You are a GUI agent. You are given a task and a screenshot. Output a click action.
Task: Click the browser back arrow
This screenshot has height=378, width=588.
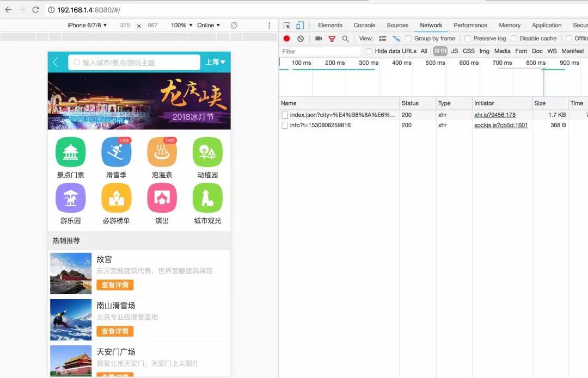tap(8, 10)
